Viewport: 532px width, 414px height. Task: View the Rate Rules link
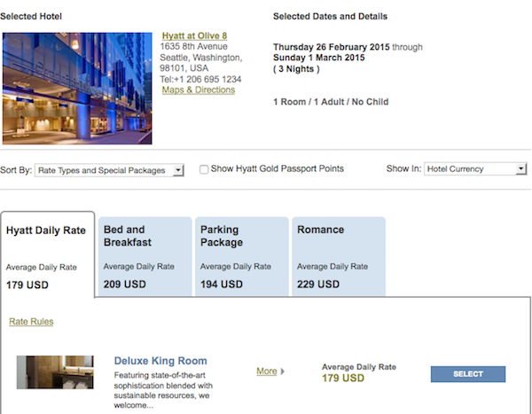coord(31,322)
